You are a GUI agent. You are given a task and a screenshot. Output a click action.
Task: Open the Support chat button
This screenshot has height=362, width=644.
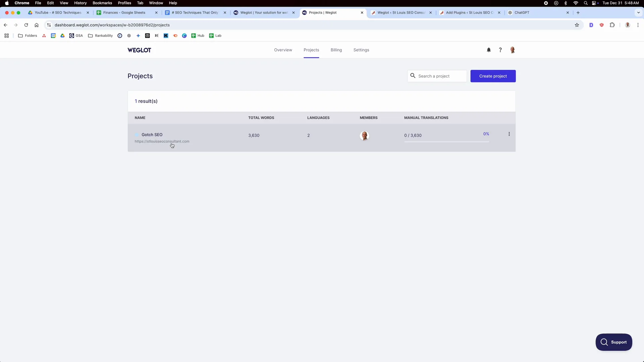614,342
